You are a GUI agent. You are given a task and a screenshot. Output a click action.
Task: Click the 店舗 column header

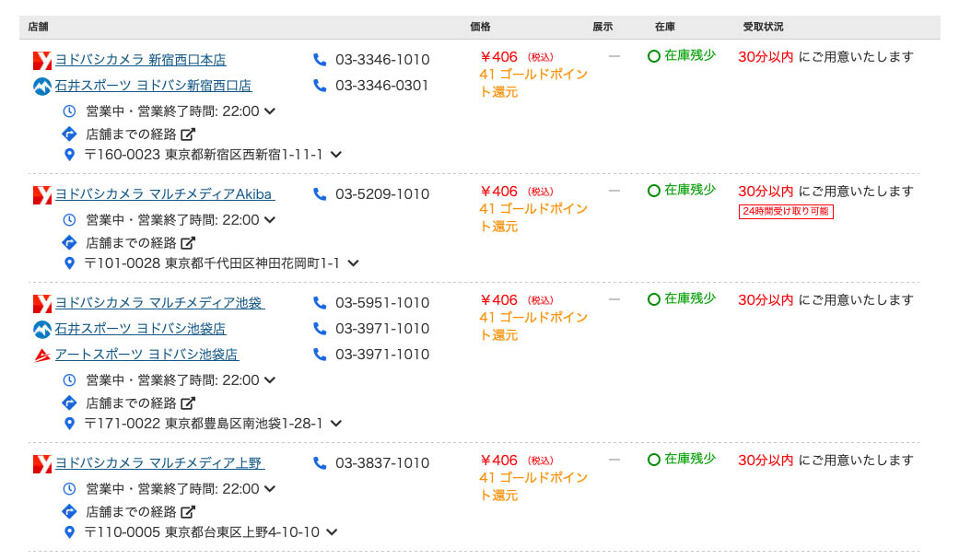(38, 27)
